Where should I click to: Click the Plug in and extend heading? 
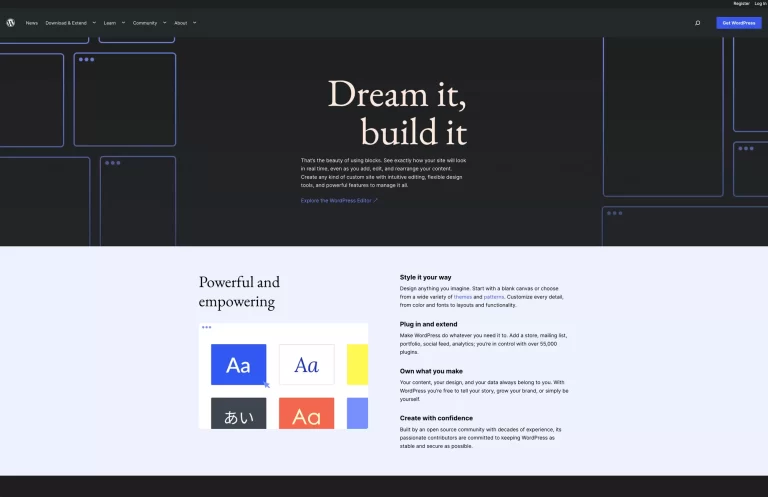[428, 324]
